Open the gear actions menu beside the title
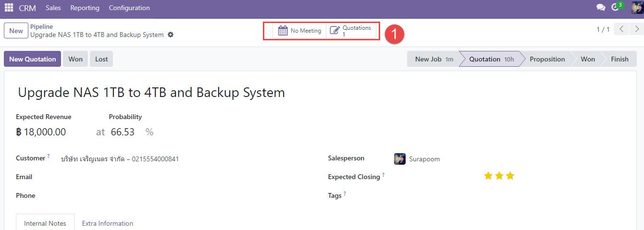Screen dimensions: 644x230 click(171, 35)
